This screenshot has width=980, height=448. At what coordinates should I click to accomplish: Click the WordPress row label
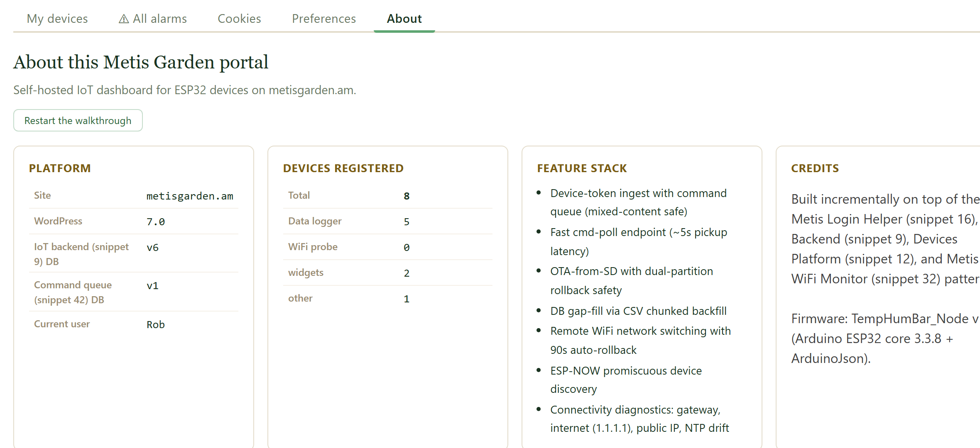coord(58,221)
